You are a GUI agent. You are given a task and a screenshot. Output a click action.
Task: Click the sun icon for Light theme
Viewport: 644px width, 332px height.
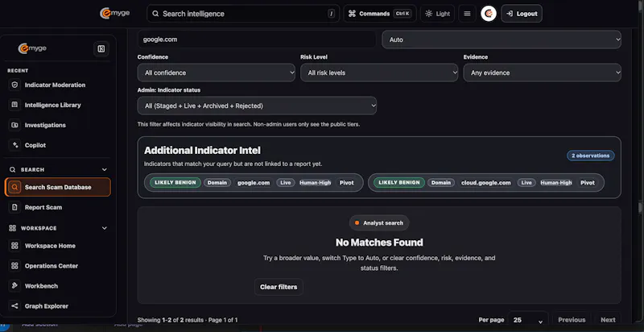pyautogui.click(x=429, y=14)
